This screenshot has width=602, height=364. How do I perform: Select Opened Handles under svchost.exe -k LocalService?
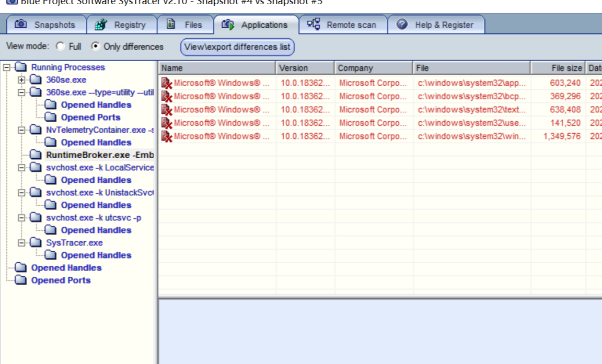point(96,180)
